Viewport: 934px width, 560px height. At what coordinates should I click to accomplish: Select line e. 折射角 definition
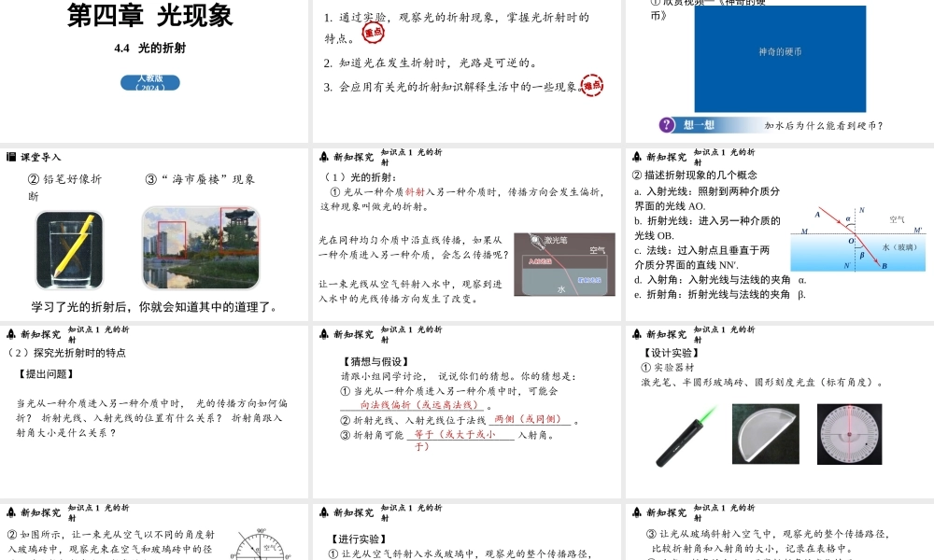pos(720,295)
